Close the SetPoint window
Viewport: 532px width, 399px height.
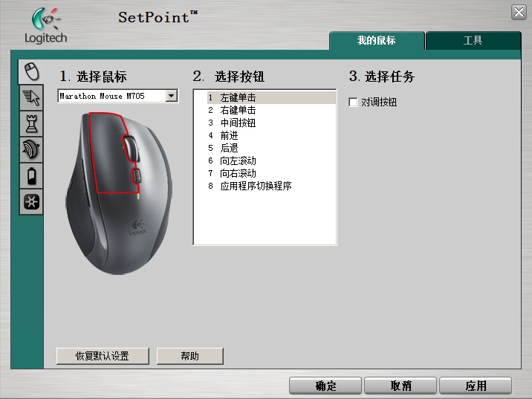(x=518, y=12)
